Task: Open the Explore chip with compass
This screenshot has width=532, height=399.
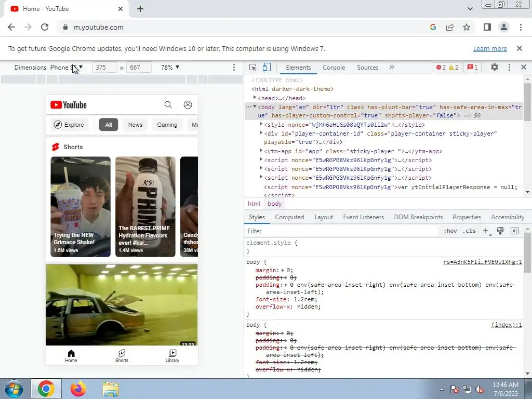Action: tap(69, 125)
